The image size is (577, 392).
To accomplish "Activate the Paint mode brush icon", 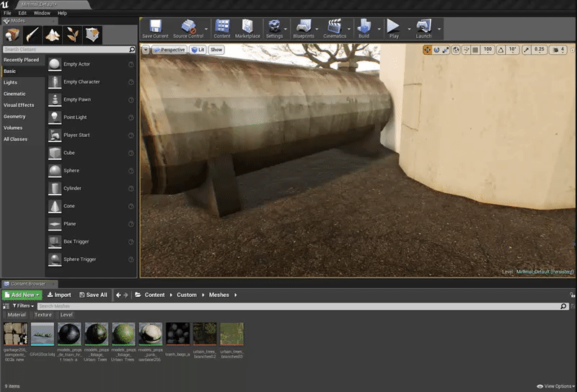I will tap(34, 35).
